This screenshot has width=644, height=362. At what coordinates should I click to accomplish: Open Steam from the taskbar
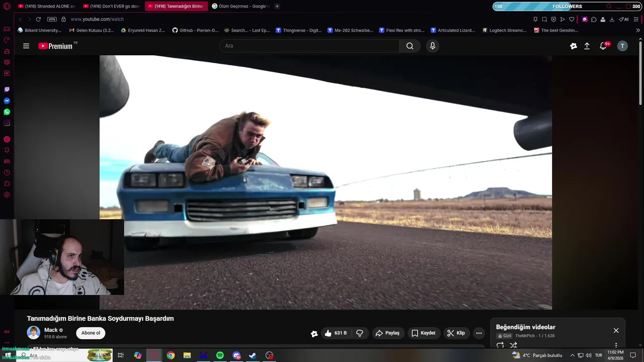coord(253,355)
